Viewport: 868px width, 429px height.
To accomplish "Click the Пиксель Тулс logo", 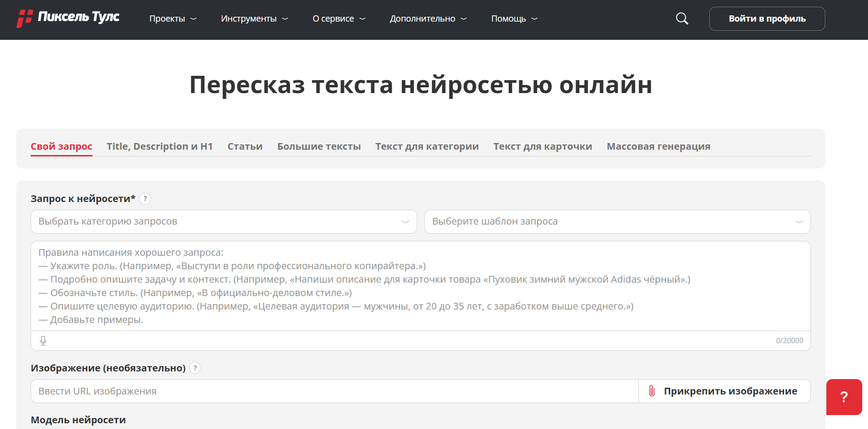I will [68, 18].
